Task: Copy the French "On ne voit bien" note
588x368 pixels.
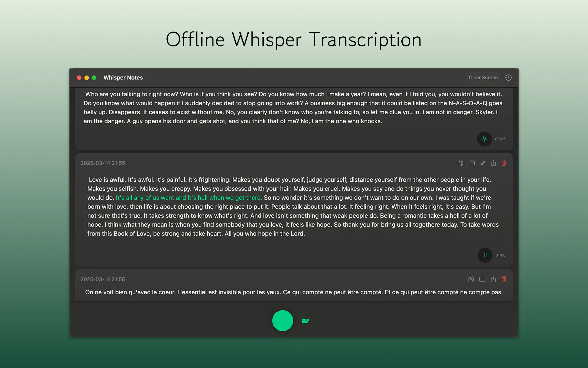Action: (x=471, y=279)
